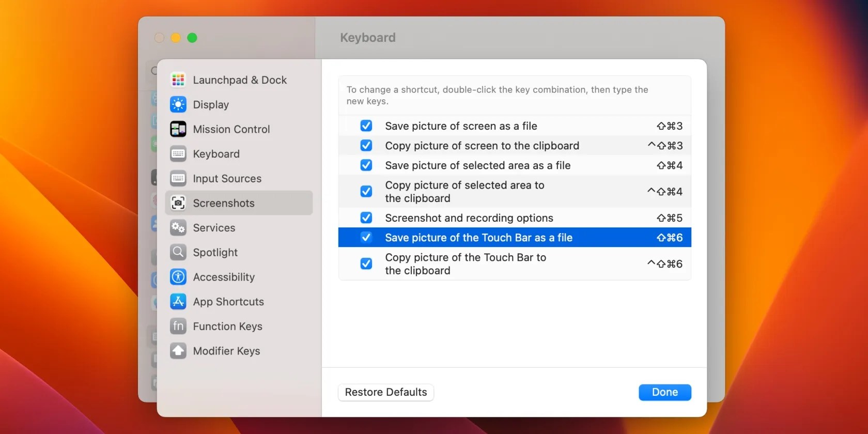The width and height of the screenshot is (868, 434).
Task: Open Function Keys category
Action: click(239, 326)
